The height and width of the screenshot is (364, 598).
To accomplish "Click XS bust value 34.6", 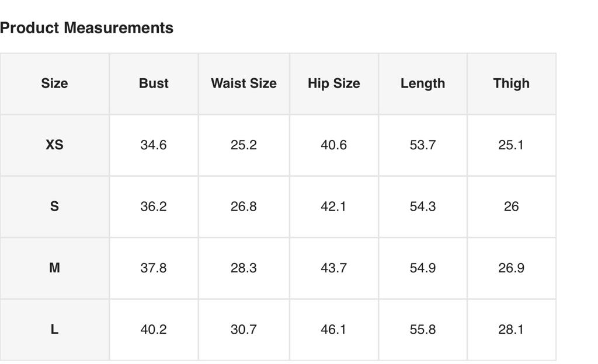I will 153,145.
